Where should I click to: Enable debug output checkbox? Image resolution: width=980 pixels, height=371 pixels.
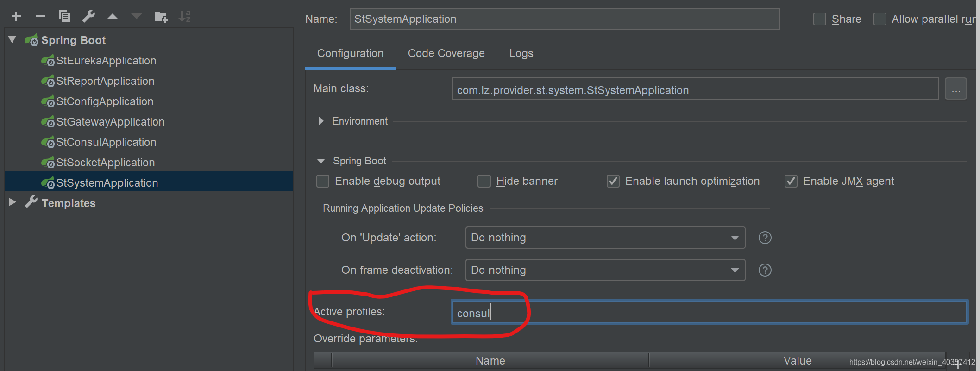click(x=323, y=181)
